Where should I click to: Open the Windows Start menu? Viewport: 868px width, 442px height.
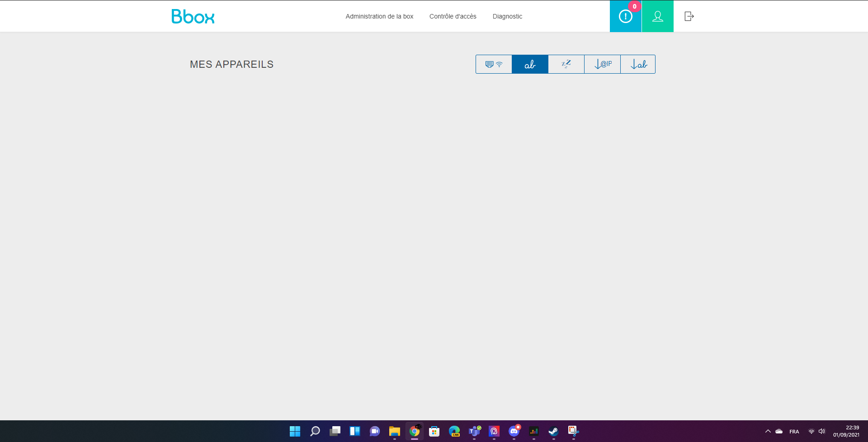pos(295,431)
